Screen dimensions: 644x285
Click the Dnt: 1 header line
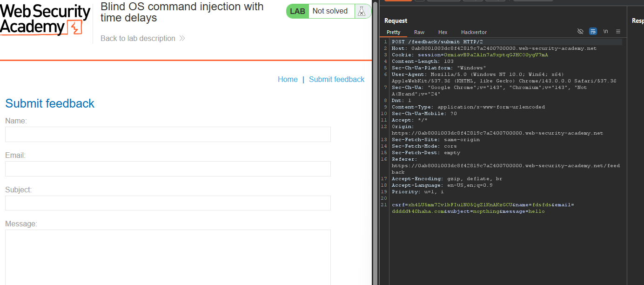tap(402, 101)
